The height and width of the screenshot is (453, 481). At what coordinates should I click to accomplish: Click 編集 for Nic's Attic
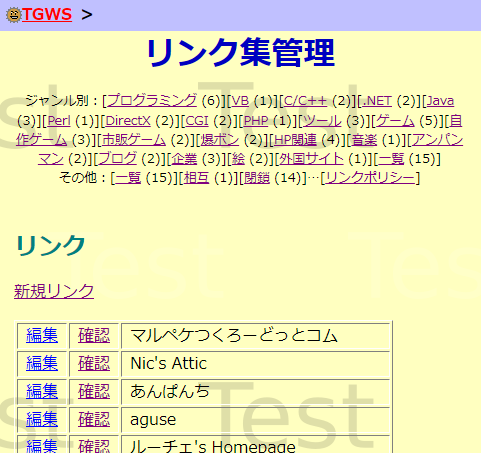pyautogui.click(x=42, y=363)
